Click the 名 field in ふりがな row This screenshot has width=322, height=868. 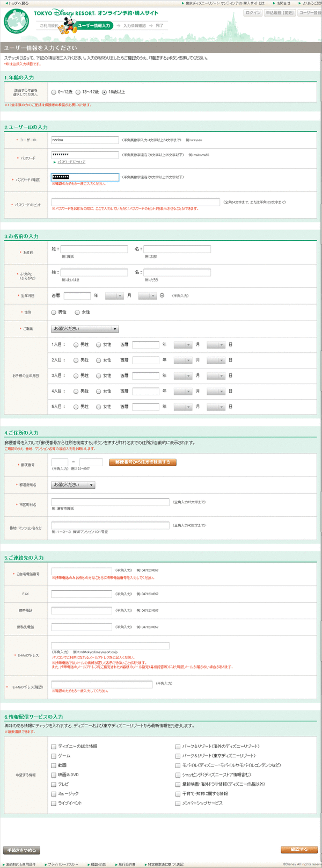tap(177, 272)
